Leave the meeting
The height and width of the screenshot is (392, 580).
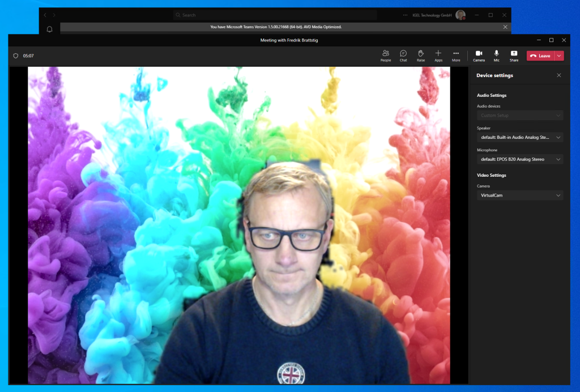click(540, 56)
